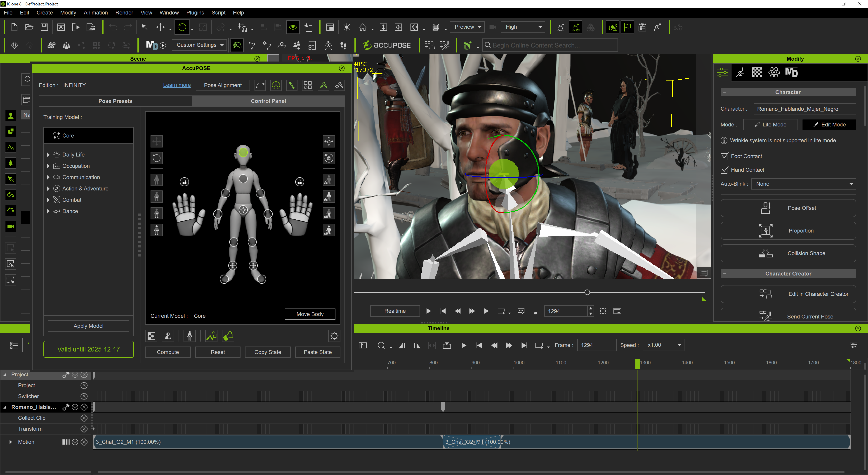Toggle Realtime playback mode
Viewport: 868px width, 475px height.
click(395, 311)
